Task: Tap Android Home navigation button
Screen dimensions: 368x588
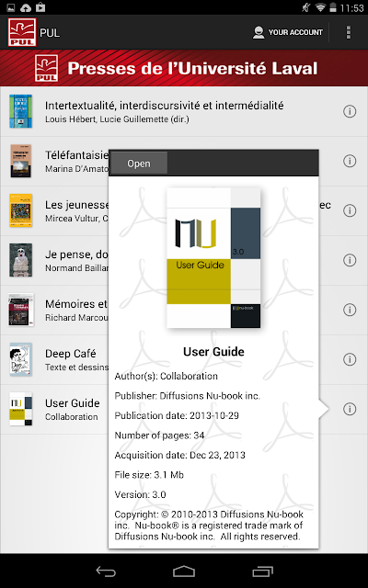Action: coord(184,571)
